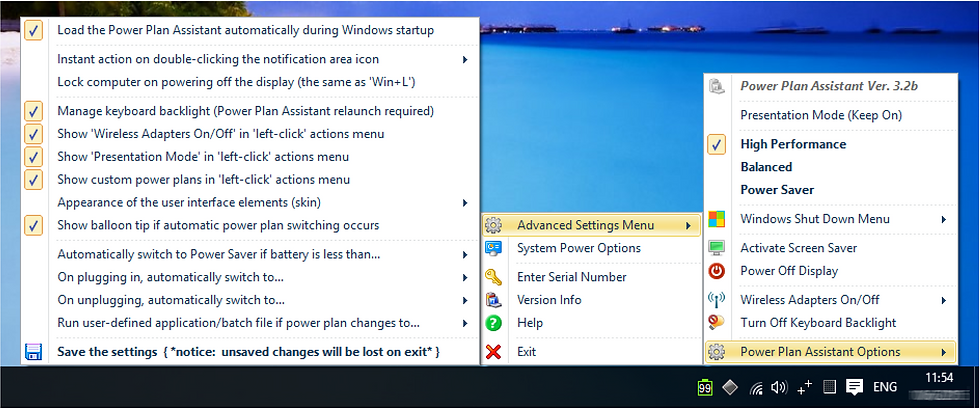
Task: Uncheck Show 'Wireless Adapters On/Off' in menu
Action: [x=34, y=134]
